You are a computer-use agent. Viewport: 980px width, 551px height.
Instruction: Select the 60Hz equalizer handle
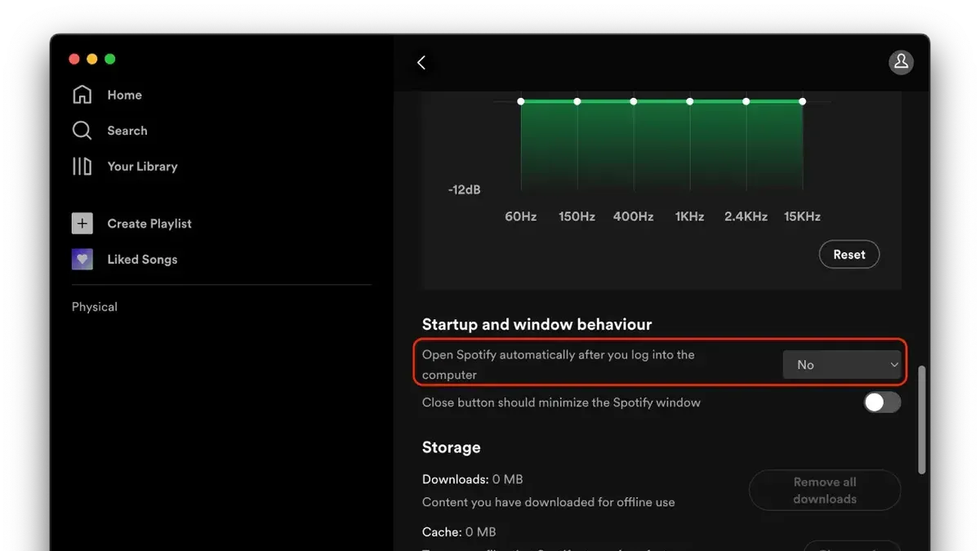521,101
